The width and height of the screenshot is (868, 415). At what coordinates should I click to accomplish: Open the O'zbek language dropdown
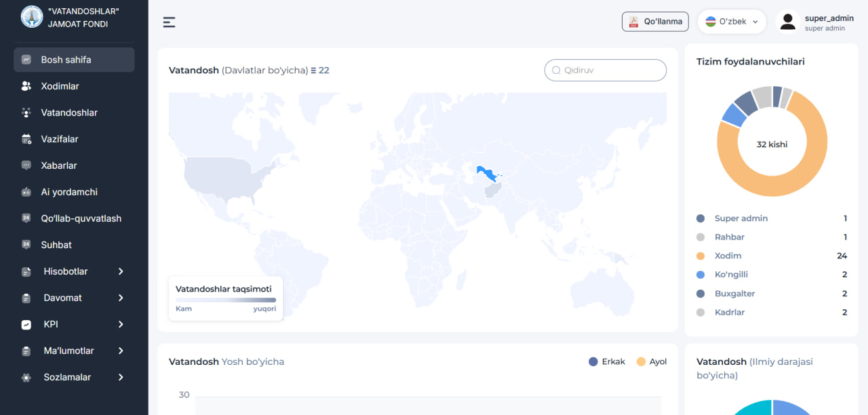pos(732,22)
